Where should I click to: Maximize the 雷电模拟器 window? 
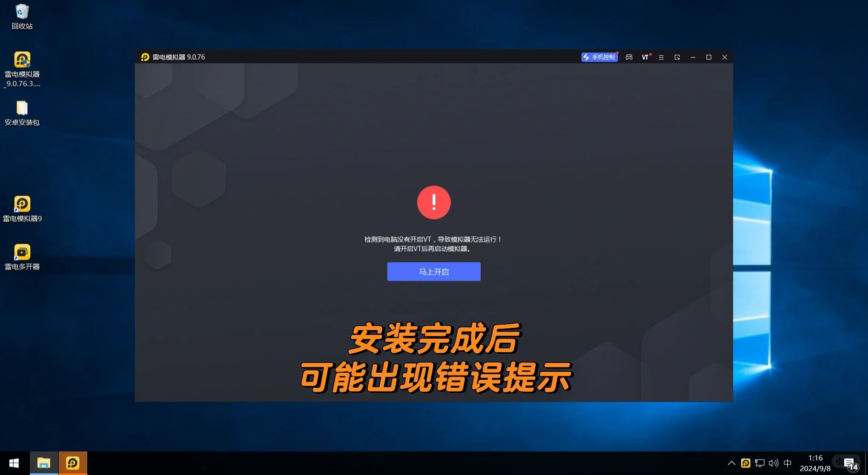tap(709, 57)
